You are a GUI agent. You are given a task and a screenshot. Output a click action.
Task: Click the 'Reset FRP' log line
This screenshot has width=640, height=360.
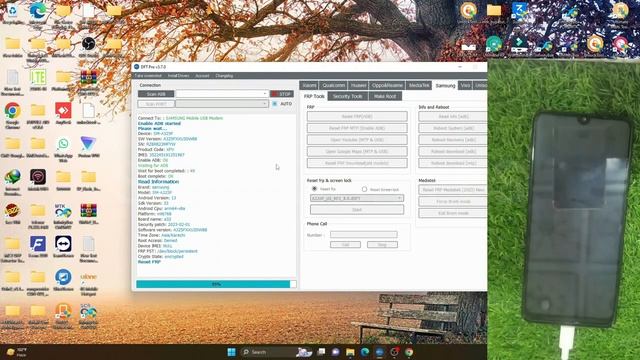[149, 262]
